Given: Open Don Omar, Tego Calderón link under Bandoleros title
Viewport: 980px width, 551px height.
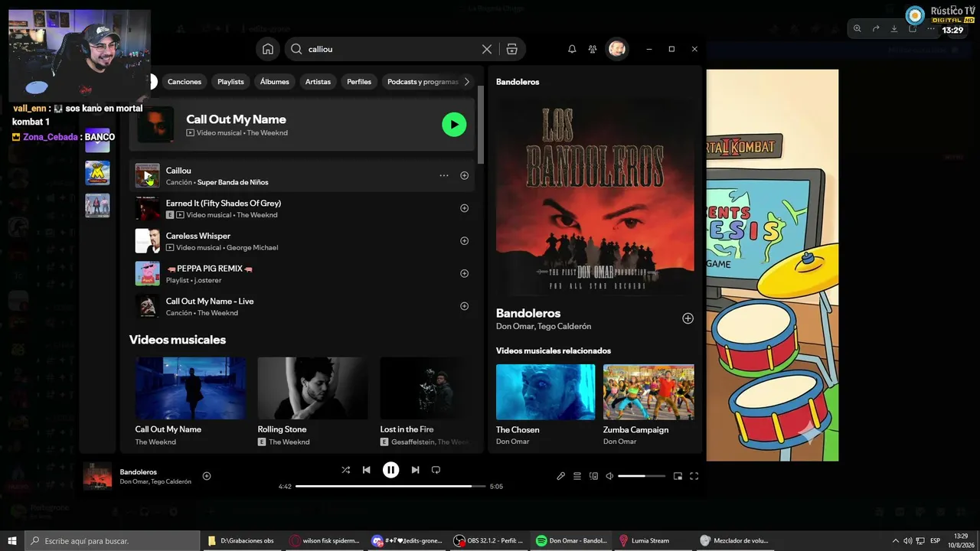Looking at the screenshot, I should (544, 327).
